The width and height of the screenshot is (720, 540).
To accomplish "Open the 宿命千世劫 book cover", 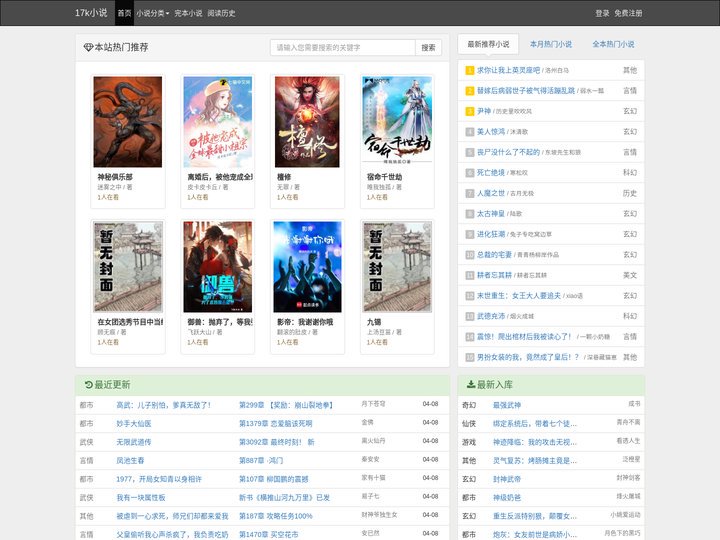I will 397,120.
